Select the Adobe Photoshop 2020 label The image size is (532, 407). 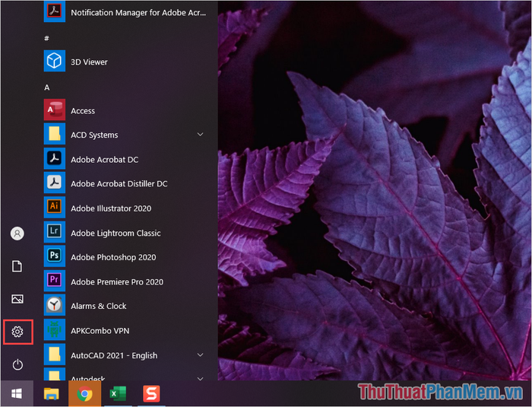click(113, 257)
